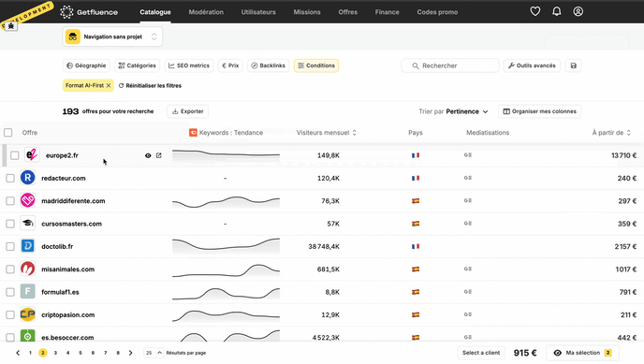
Task: Open favorites heart icon in header
Action: pos(534,11)
